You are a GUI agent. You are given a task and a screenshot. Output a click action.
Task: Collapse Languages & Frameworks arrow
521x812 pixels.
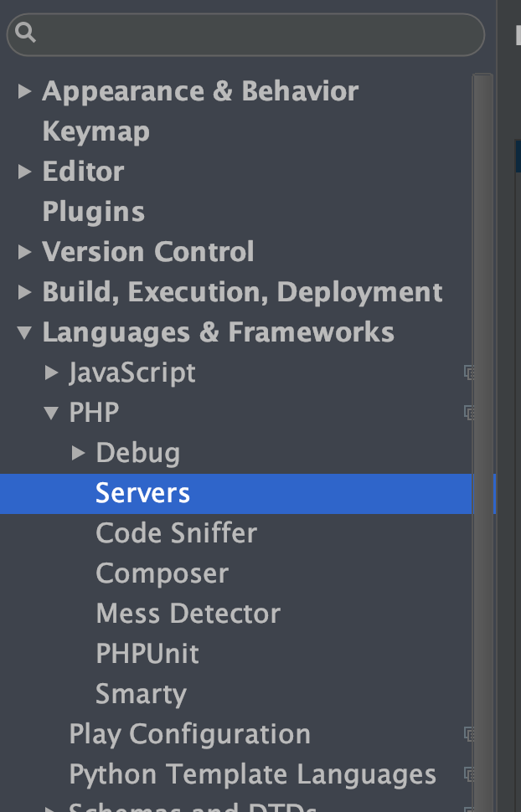(x=24, y=332)
